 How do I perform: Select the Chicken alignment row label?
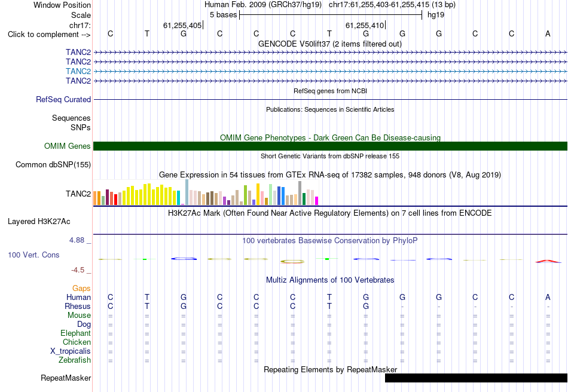pyautogui.click(x=77, y=342)
